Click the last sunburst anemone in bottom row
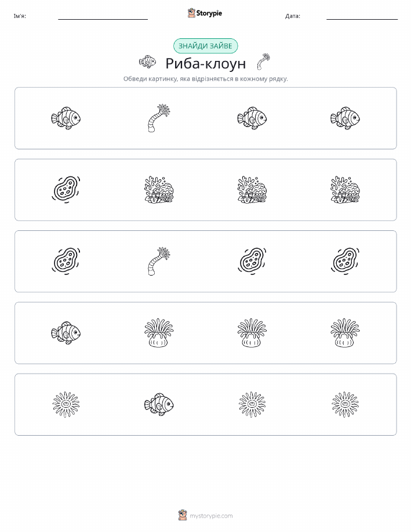 345,404
